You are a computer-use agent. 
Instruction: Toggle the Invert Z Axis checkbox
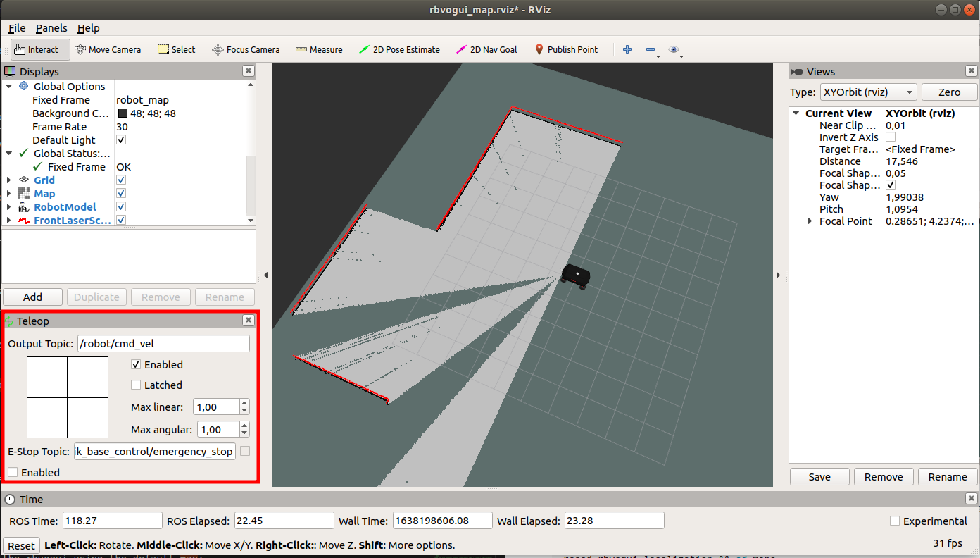coord(891,137)
